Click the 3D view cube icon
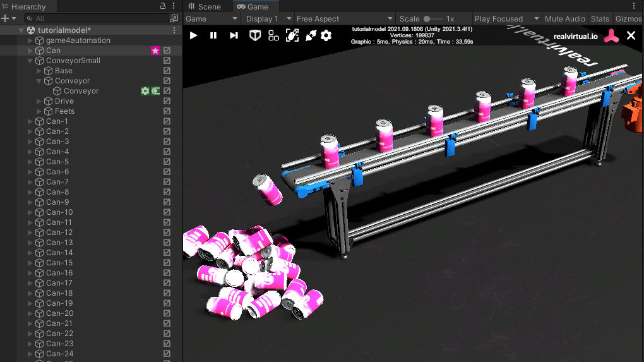 pos(255,35)
